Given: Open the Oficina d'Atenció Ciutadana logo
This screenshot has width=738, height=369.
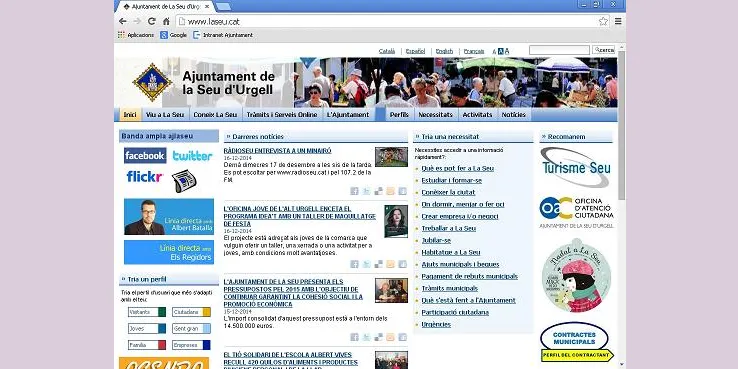Looking at the screenshot, I should 577,212.
